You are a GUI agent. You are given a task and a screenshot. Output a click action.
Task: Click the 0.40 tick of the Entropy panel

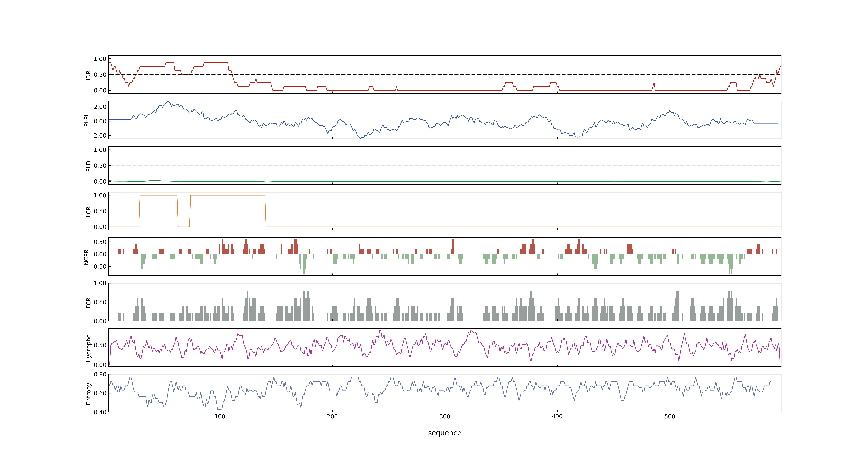click(100, 412)
